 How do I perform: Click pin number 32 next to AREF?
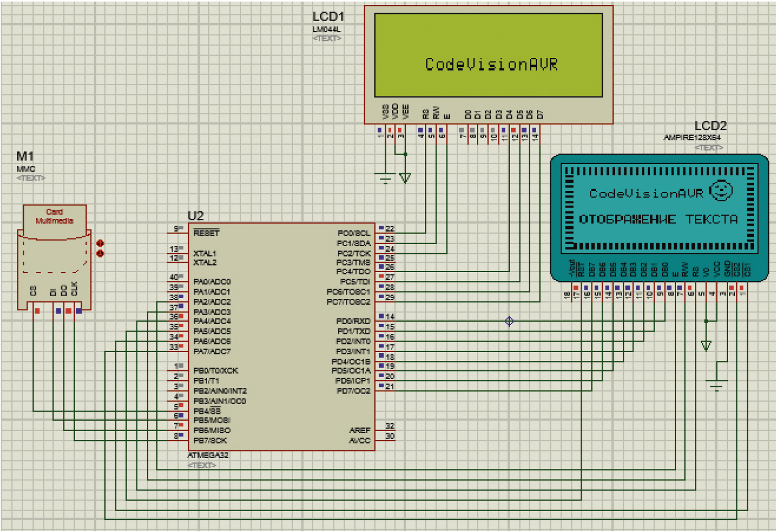(x=390, y=426)
